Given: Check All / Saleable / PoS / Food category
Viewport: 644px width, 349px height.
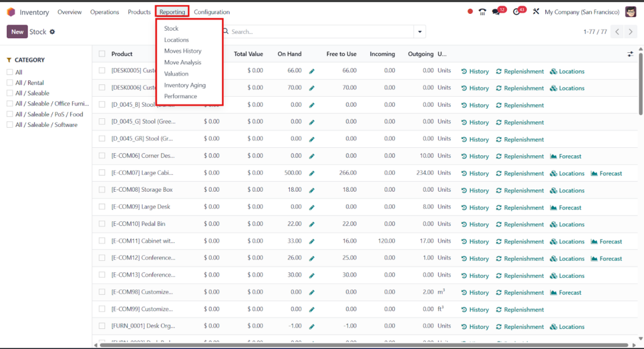Looking at the screenshot, I should click(10, 114).
